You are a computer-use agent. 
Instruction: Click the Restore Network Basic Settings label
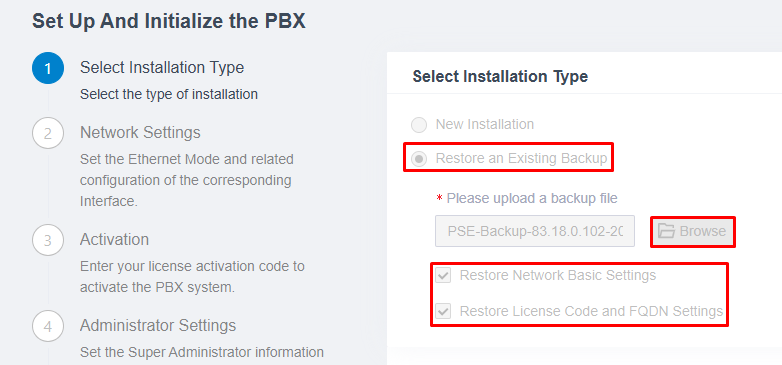pos(558,275)
